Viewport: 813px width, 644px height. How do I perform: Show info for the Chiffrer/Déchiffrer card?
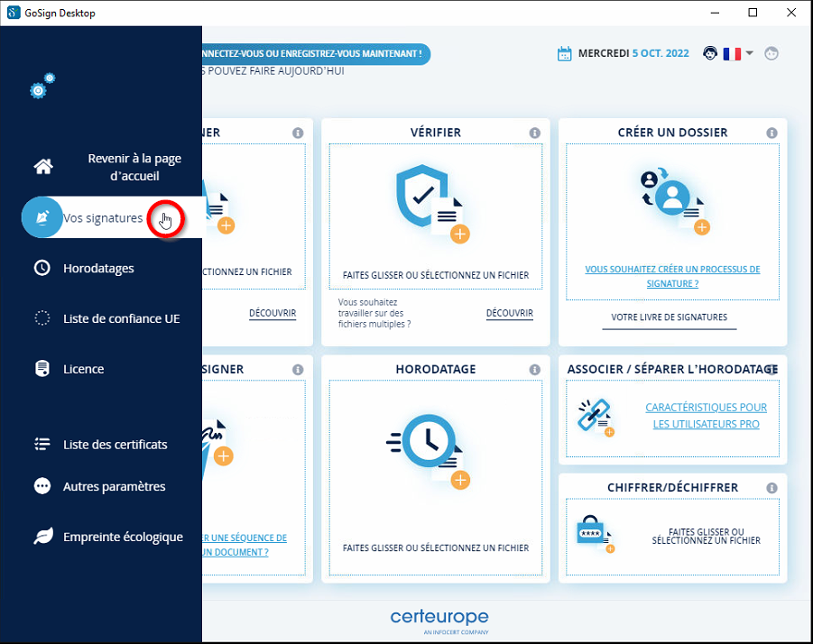coord(772,488)
